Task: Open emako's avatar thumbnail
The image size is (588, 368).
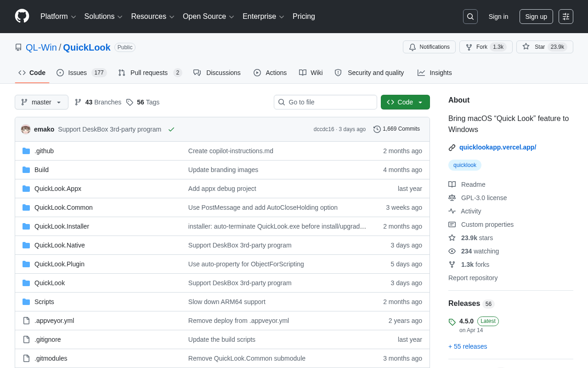Action: pyautogui.click(x=26, y=129)
